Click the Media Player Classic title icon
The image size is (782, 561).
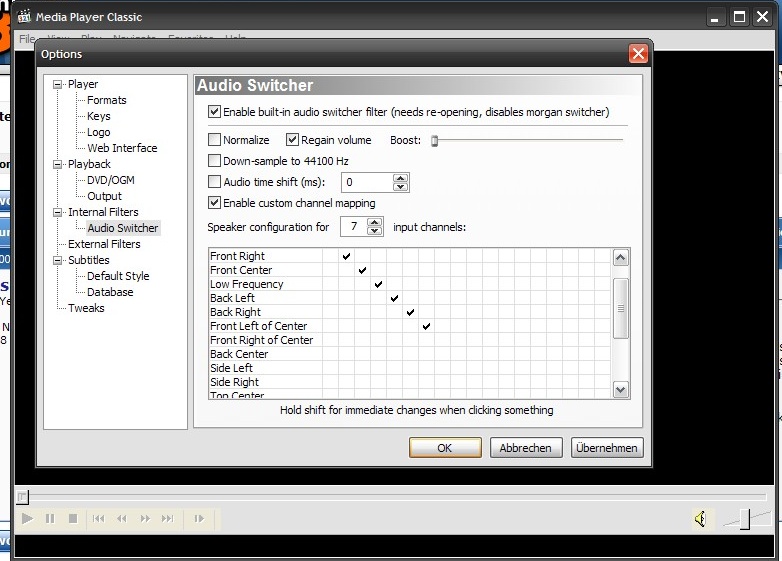point(24,16)
